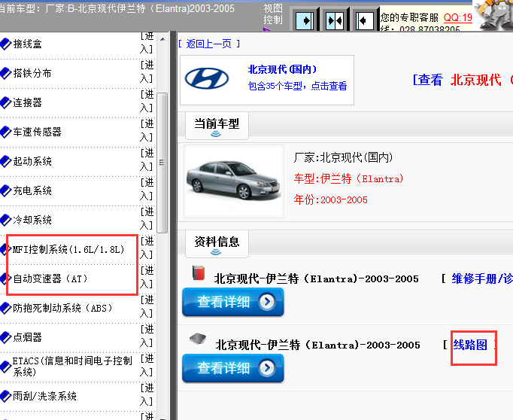
Task: Open 防抱死制动系统(ABS) entry
Action: pos(62,308)
